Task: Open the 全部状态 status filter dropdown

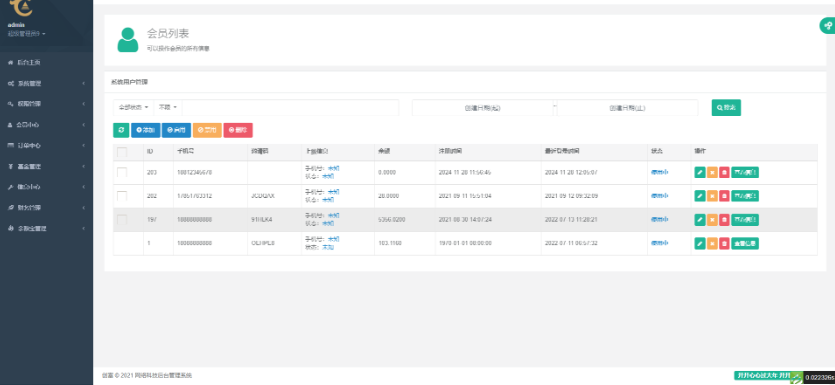Action: click(x=133, y=108)
